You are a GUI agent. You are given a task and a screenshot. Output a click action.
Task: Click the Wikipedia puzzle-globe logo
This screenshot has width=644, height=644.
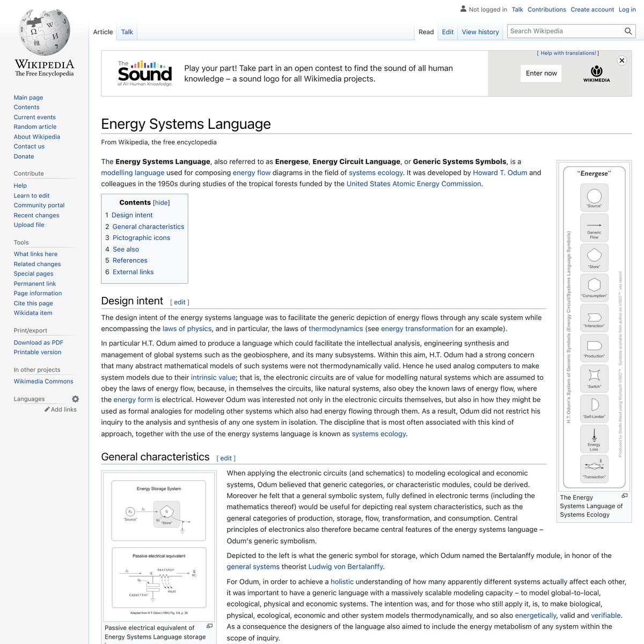(x=44, y=33)
